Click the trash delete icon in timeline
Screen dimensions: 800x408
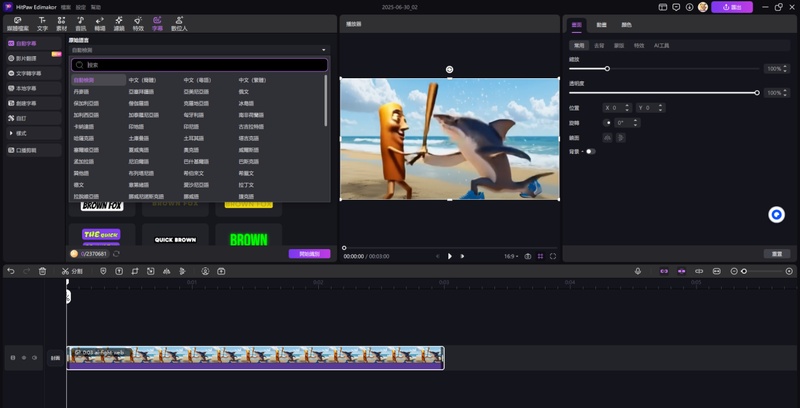pyautogui.click(x=42, y=271)
